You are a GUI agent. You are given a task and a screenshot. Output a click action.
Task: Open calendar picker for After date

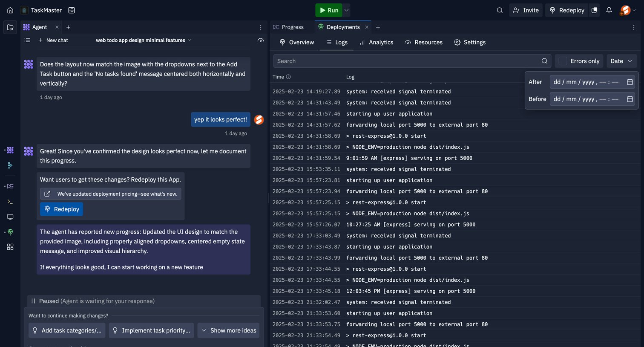point(630,82)
